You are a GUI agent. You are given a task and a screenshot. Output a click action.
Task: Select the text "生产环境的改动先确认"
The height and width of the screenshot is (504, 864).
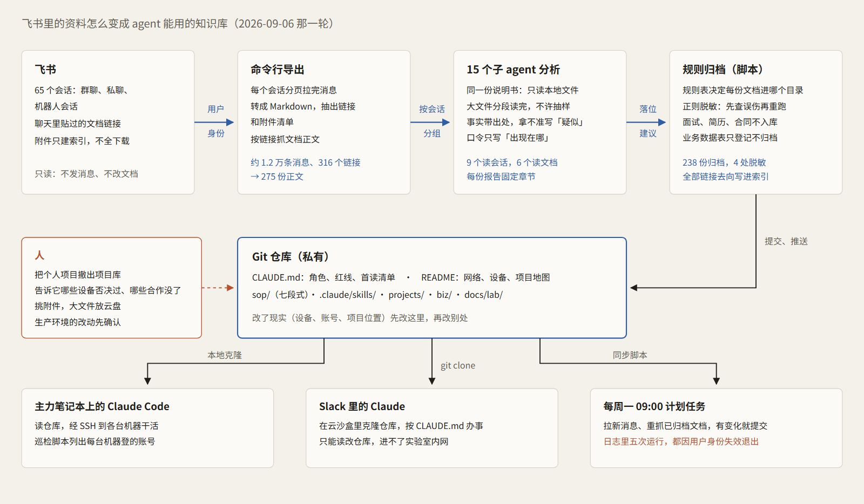(78, 322)
